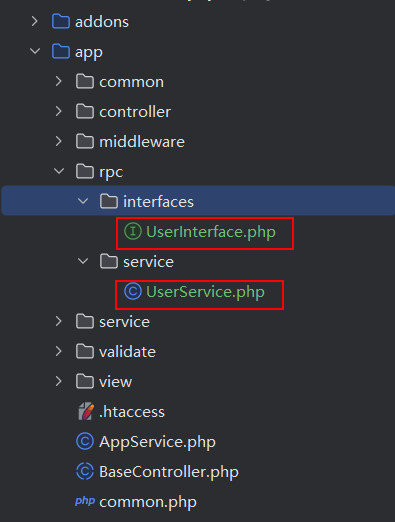Select the addons folder name
This screenshot has width=395, height=522.
pyautogui.click(x=102, y=22)
